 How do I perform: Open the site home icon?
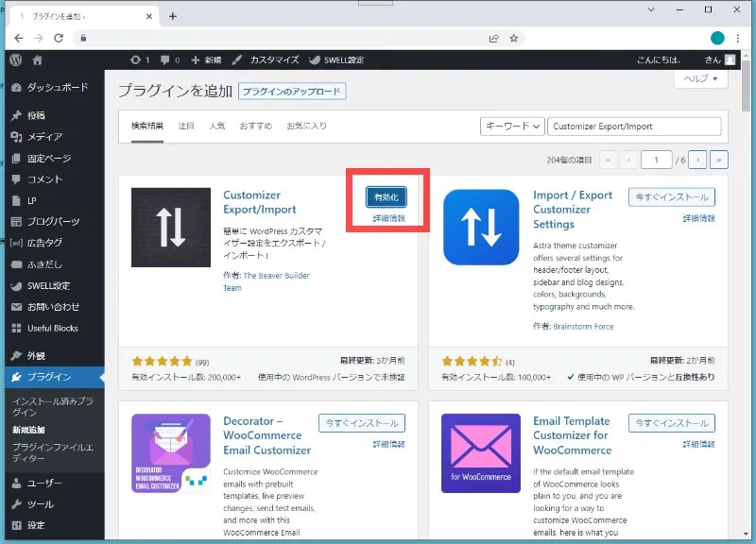[x=37, y=59]
